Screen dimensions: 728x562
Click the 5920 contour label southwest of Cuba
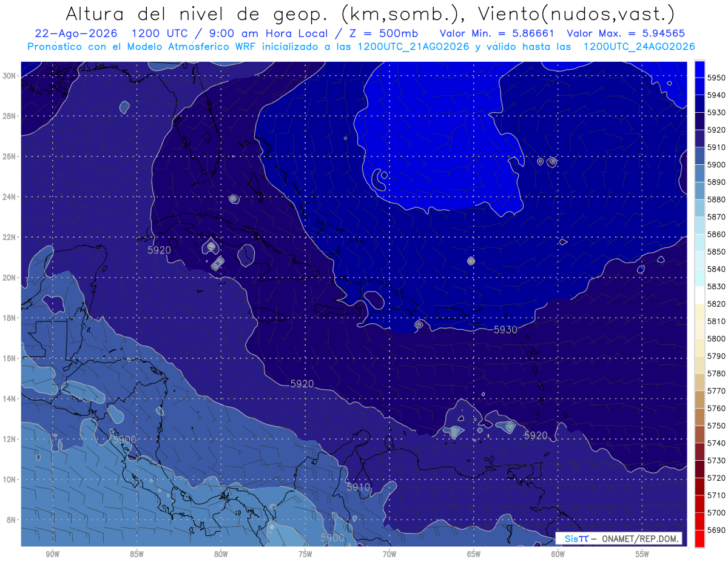pos(159,250)
